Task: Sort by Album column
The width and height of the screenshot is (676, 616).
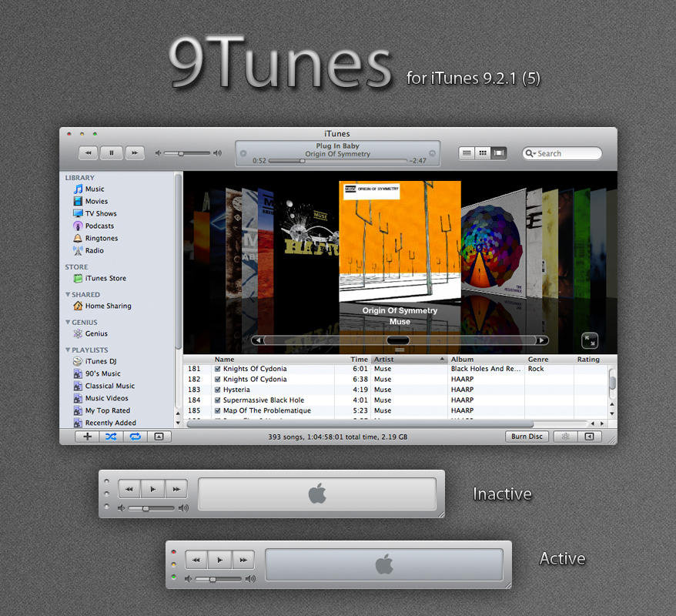Action: click(486, 359)
